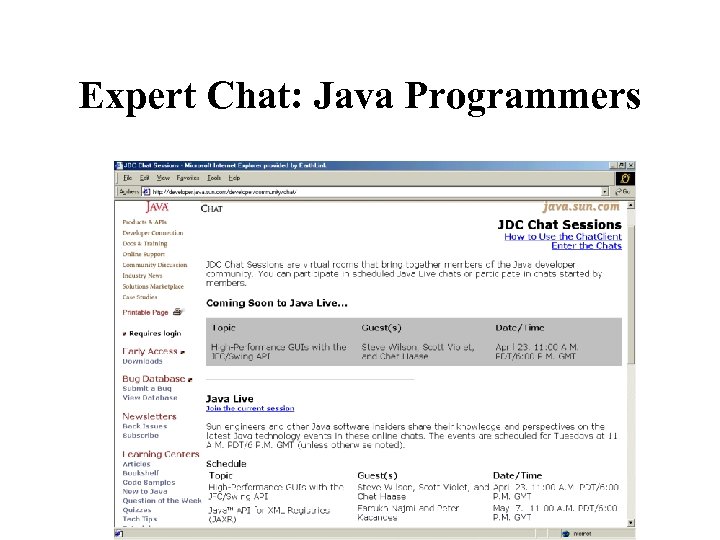Open Developer Connection sidebar link

pos(152,233)
